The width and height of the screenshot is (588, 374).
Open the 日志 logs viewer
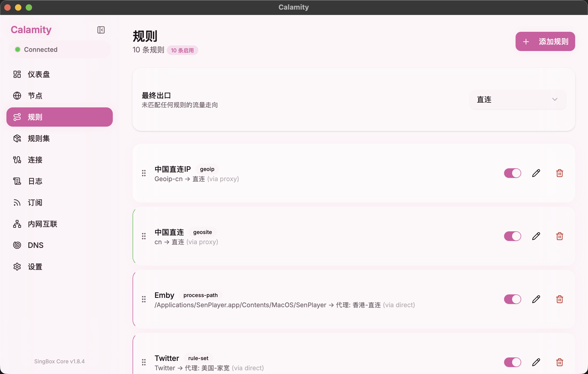[35, 181]
